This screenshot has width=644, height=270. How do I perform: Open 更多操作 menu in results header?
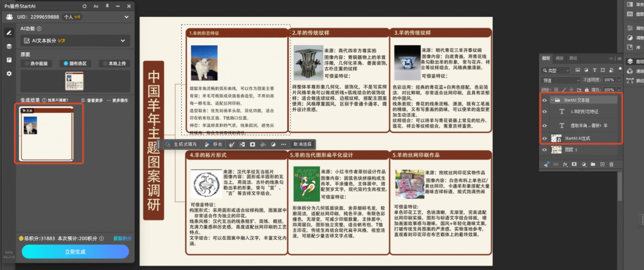[x=117, y=100]
